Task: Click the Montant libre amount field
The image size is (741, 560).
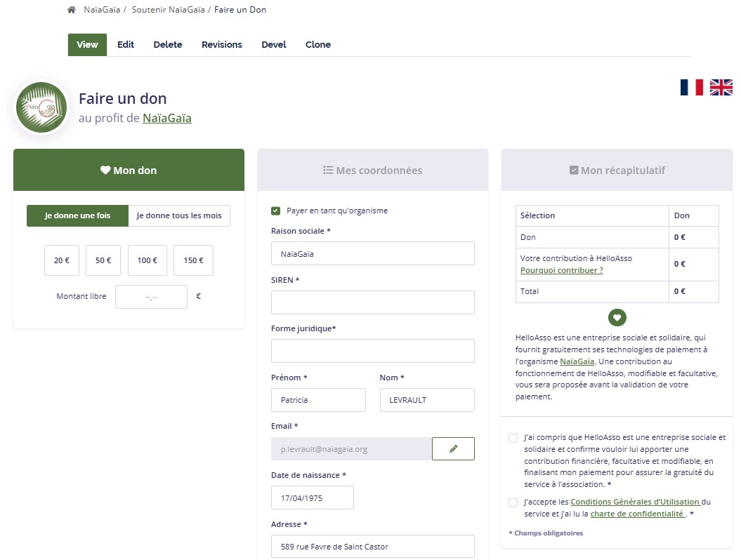Action: click(151, 297)
